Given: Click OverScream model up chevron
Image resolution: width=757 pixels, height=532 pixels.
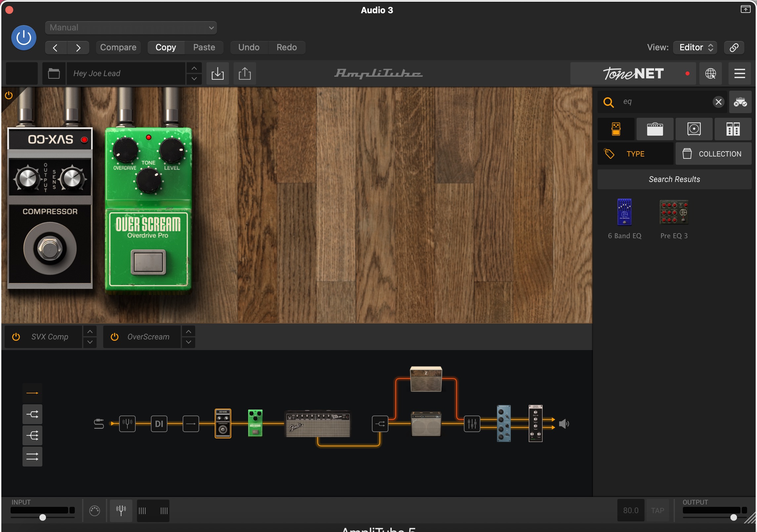Looking at the screenshot, I should tap(189, 332).
